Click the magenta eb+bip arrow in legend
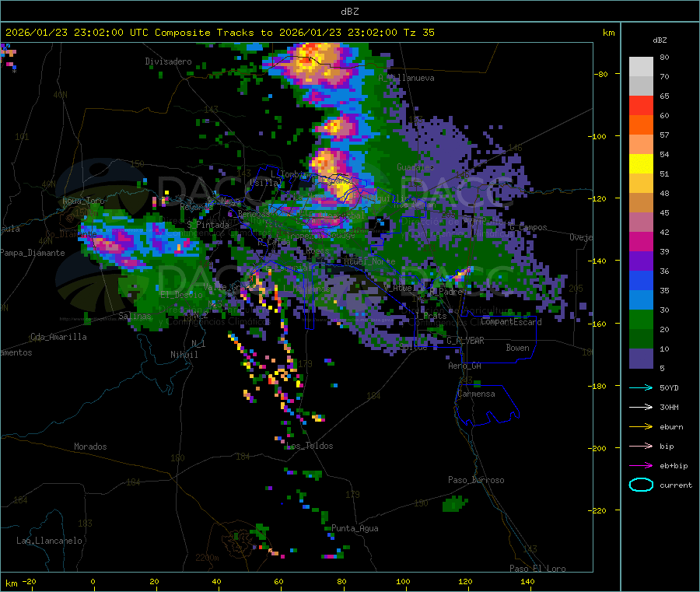Screen dimensions: 700x592 click(x=641, y=466)
